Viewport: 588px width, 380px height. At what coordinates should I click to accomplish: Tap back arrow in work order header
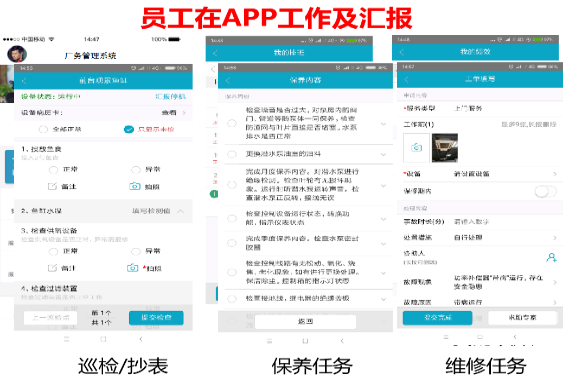pyautogui.click(x=406, y=79)
